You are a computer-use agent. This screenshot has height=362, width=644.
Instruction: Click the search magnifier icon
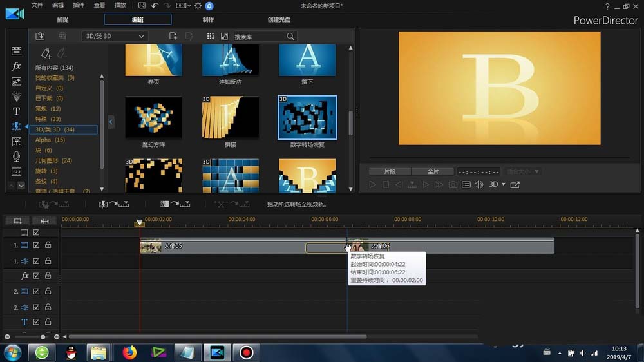click(x=290, y=37)
